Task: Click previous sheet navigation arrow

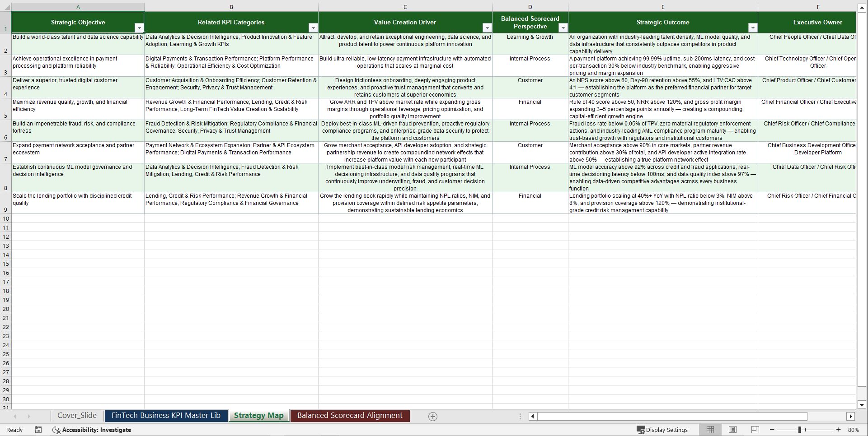Action: pos(15,417)
